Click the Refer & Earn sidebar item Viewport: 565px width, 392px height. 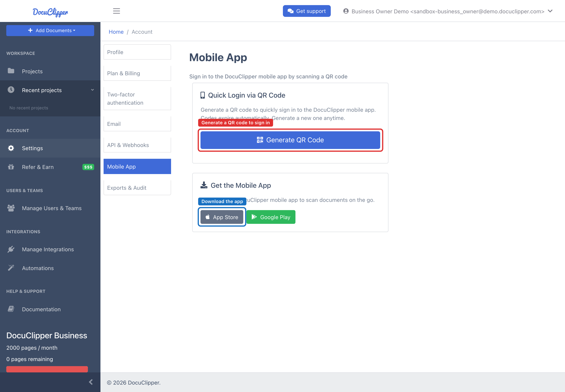click(x=50, y=167)
